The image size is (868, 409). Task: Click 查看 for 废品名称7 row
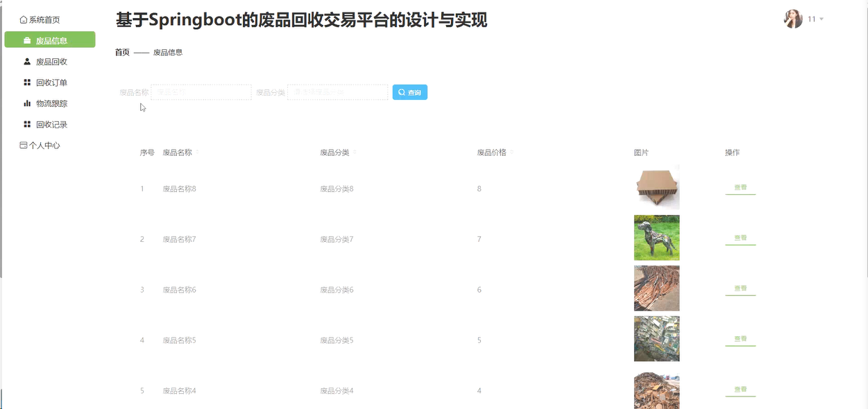pyautogui.click(x=740, y=238)
